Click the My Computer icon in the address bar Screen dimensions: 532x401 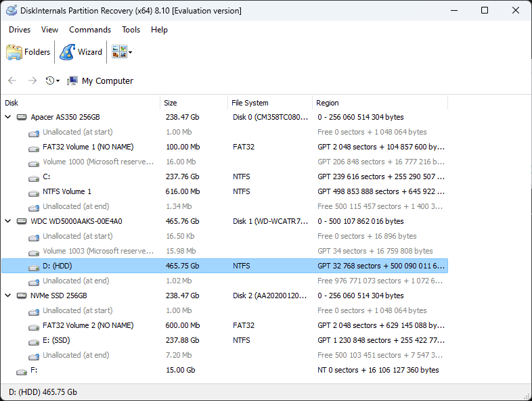(72, 80)
